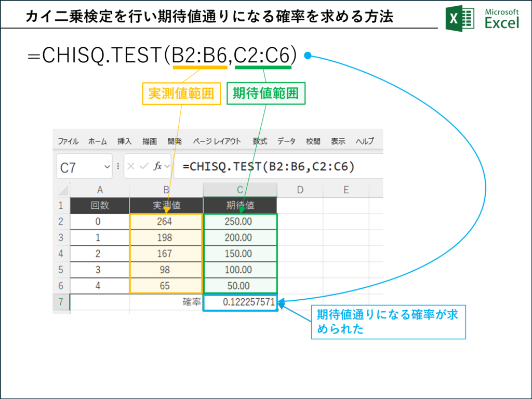Click the Name Box showing C7
Image resolution: width=532 pixels, height=399 pixels.
pos(84,166)
